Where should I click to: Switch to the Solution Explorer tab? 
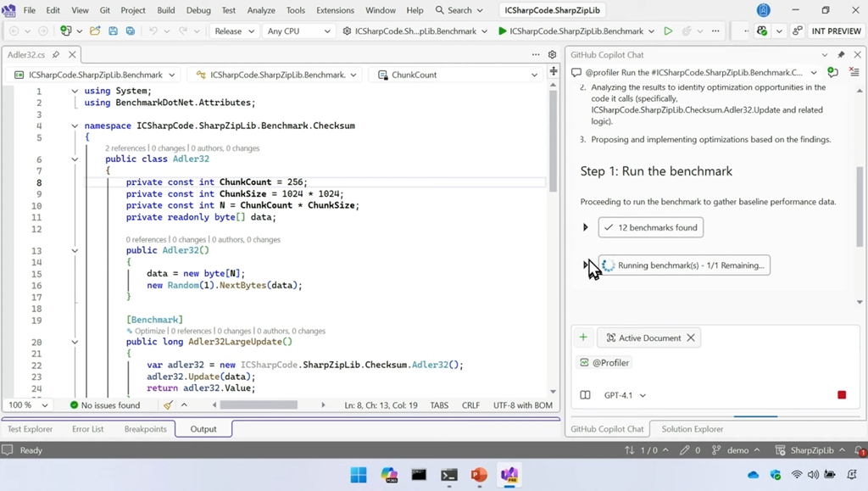pyautogui.click(x=692, y=429)
